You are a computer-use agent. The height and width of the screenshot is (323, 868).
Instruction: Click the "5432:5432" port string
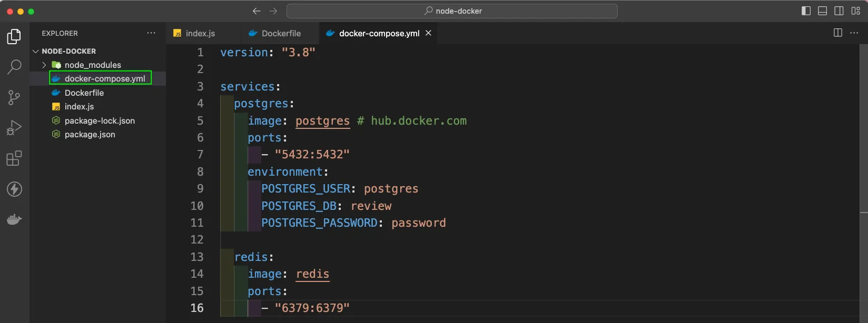pos(312,155)
